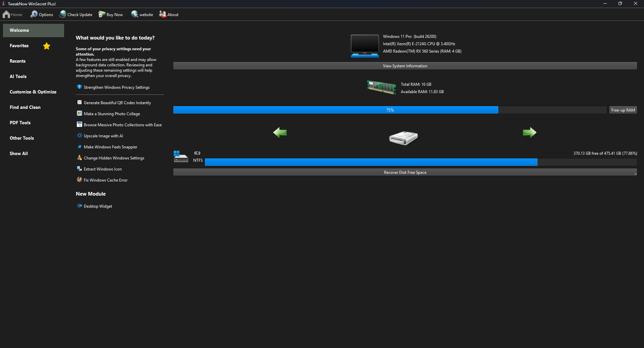Screen dimensions: 644x348
Task: Click the Snappier Windows star icon
Action: tap(79, 147)
